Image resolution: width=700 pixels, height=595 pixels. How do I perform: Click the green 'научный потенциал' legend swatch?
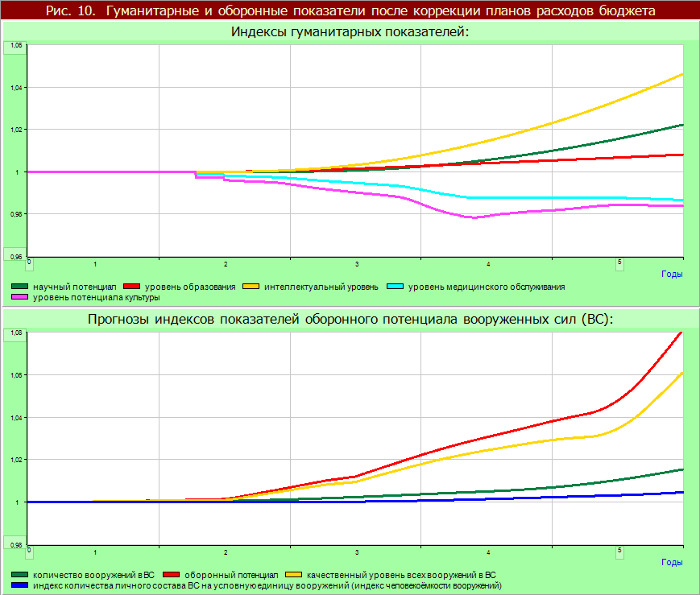19,287
